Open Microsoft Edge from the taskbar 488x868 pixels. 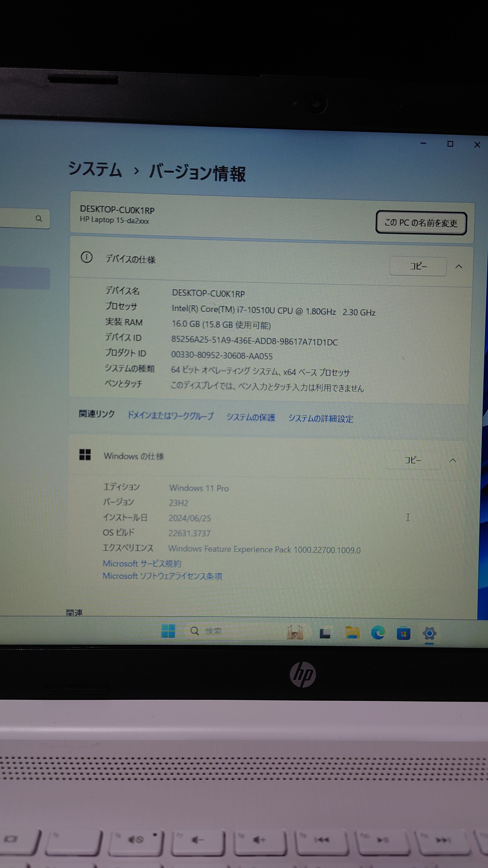coord(378,633)
